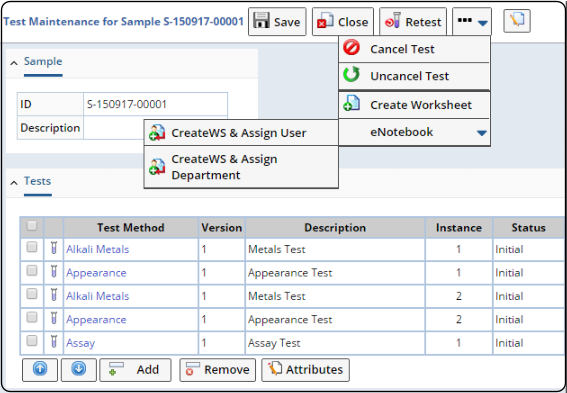Collapse the Tests section
Viewport: 567px width, 393px height.
point(14,183)
